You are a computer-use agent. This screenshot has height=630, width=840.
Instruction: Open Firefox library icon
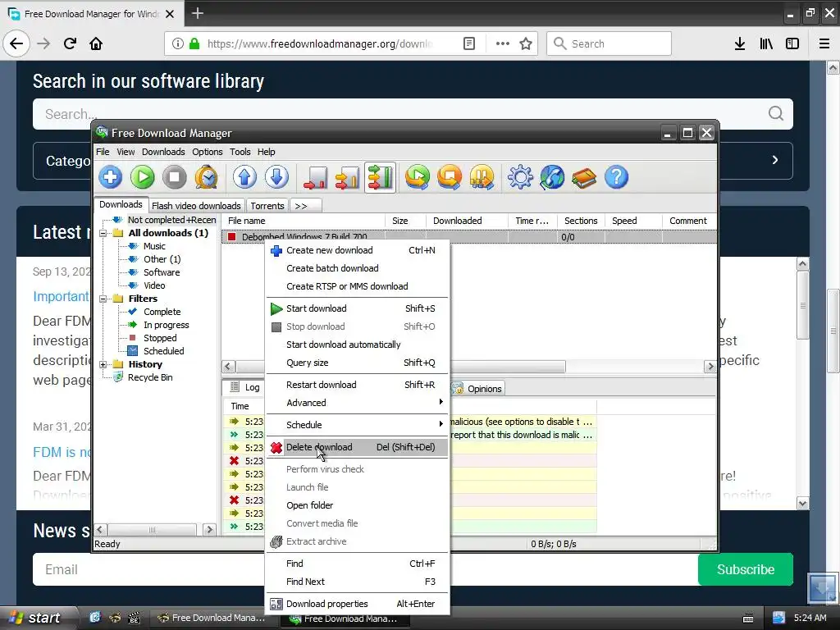(766, 44)
